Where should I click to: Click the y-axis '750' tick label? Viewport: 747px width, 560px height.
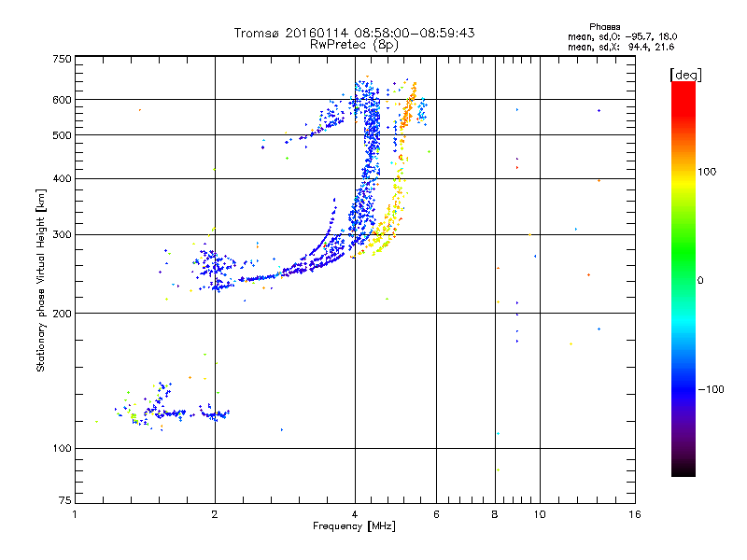(62, 59)
